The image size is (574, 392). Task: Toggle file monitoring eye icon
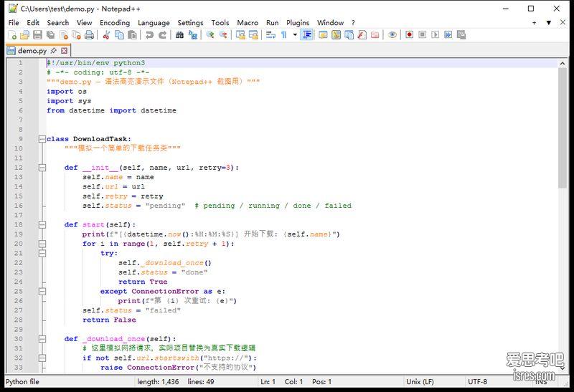click(392, 34)
